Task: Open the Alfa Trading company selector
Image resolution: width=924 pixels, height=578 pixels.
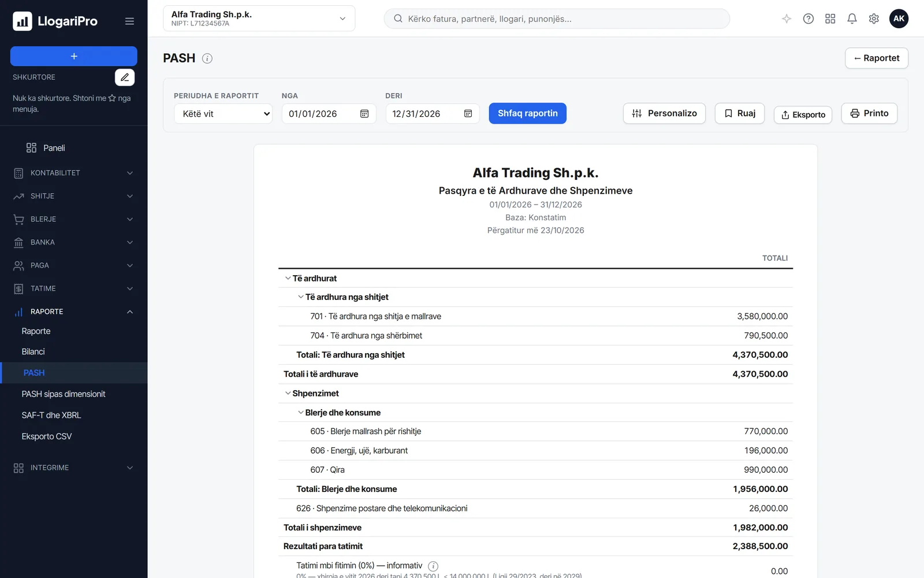Action: [x=259, y=18]
